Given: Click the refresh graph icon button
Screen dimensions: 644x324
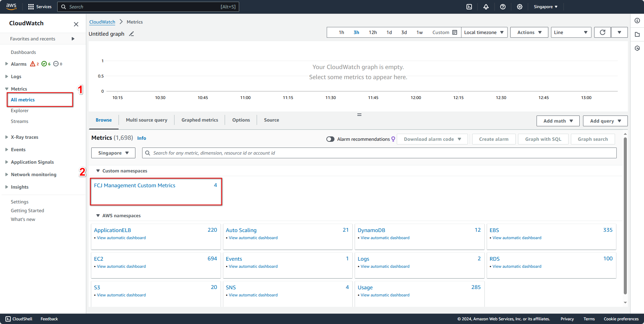Looking at the screenshot, I should pyautogui.click(x=602, y=32).
